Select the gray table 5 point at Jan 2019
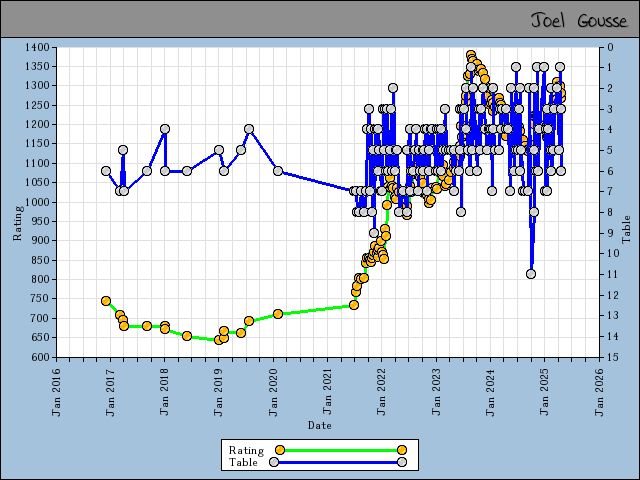640x480 pixels. 219,150
